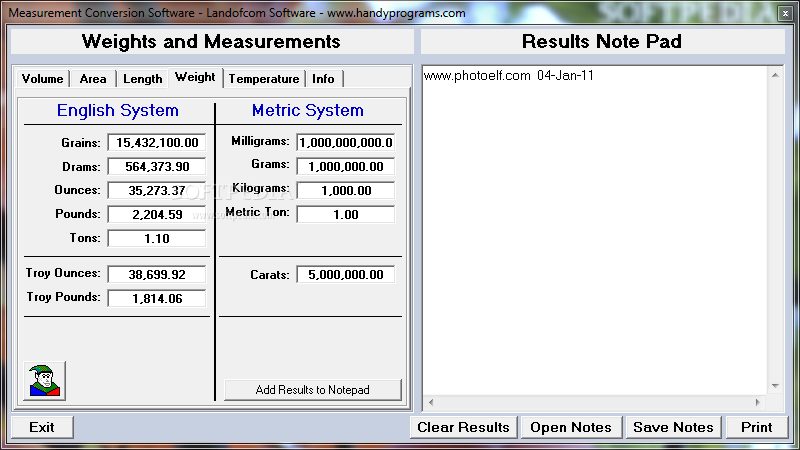Image resolution: width=800 pixels, height=450 pixels.
Task: Click the notepad scroll right arrow
Action: (x=758, y=403)
